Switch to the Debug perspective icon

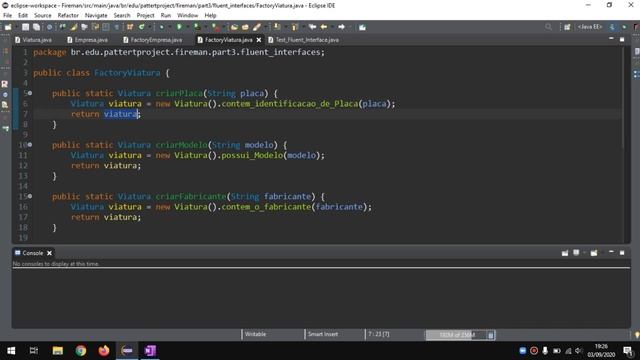tap(624, 27)
